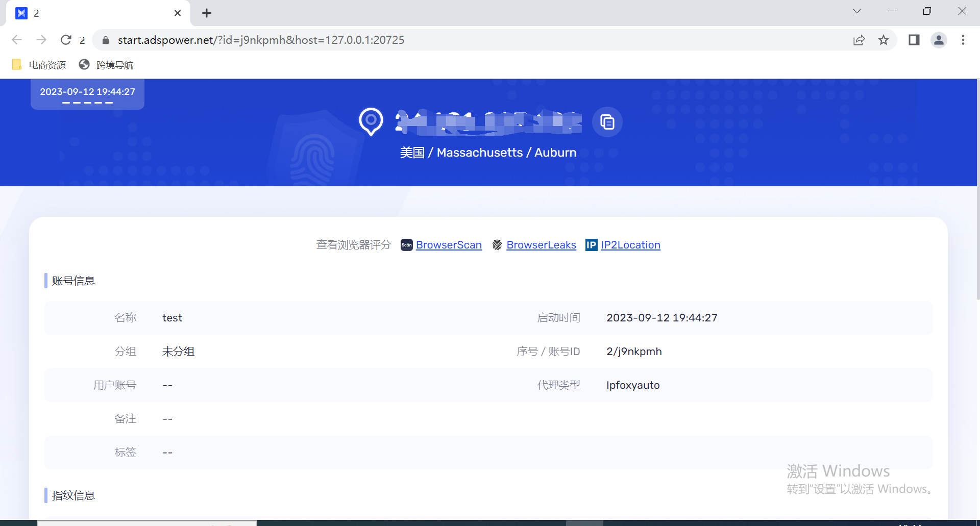Viewport: 980px width, 526px height.
Task: View site info via lock icon
Action: click(106, 40)
